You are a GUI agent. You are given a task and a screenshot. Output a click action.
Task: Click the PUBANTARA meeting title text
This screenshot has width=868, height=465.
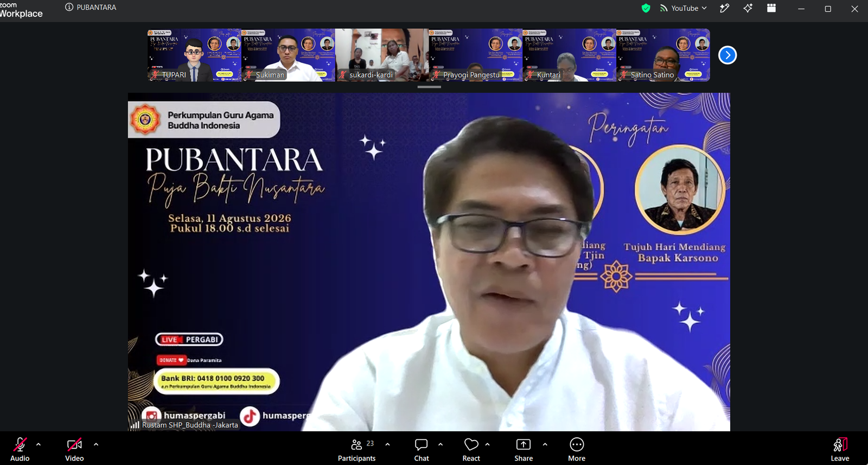click(97, 7)
